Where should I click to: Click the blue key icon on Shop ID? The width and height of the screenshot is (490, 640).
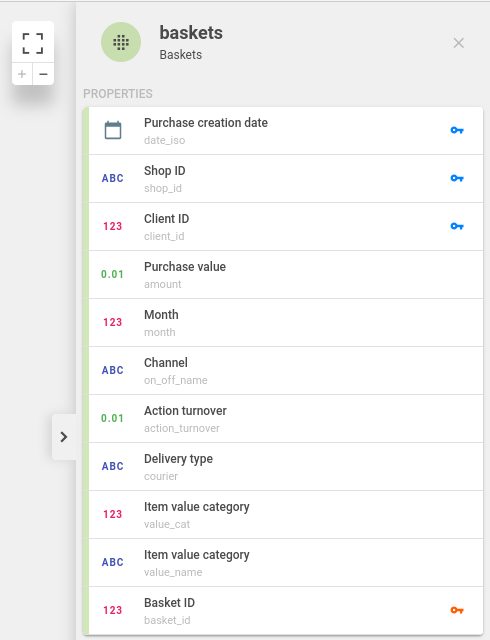click(x=457, y=178)
